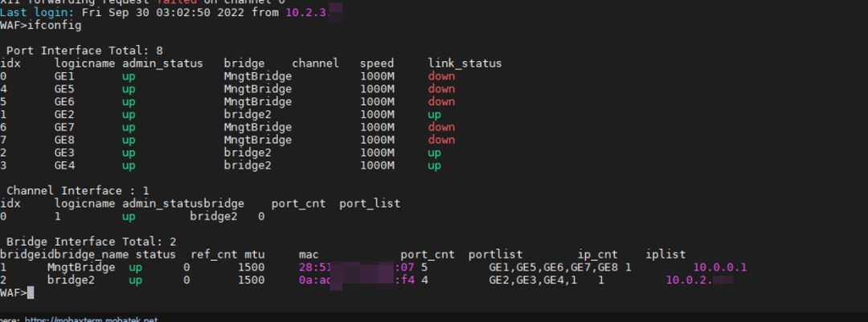Click the admin_status 'up' in GE6 row
Image resolution: width=868 pixels, height=322 pixels.
tap(129, 102)
